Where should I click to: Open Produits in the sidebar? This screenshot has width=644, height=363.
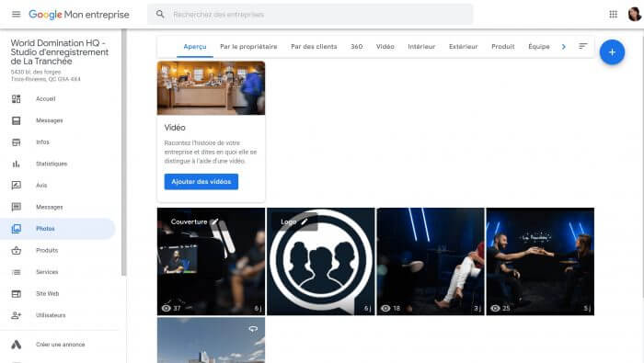coord(47,250)
